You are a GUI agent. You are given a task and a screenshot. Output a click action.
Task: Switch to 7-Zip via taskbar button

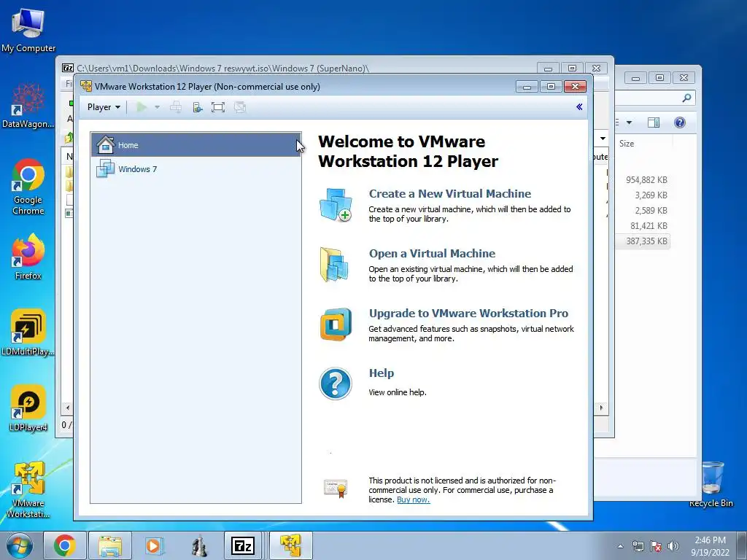[x=244, y=545]
